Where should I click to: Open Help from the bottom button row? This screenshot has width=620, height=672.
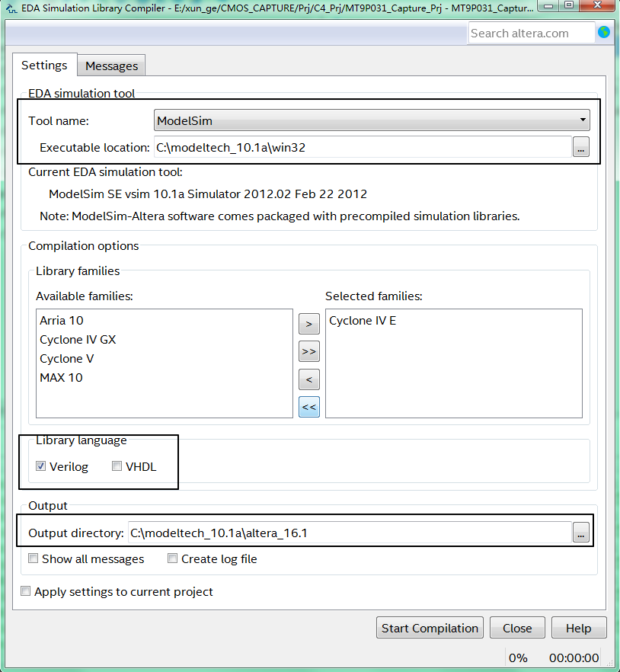[579, 628]
